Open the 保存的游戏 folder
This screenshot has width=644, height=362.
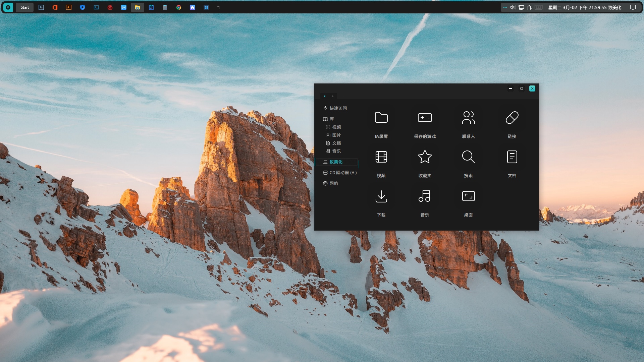[x=425, y=124]
